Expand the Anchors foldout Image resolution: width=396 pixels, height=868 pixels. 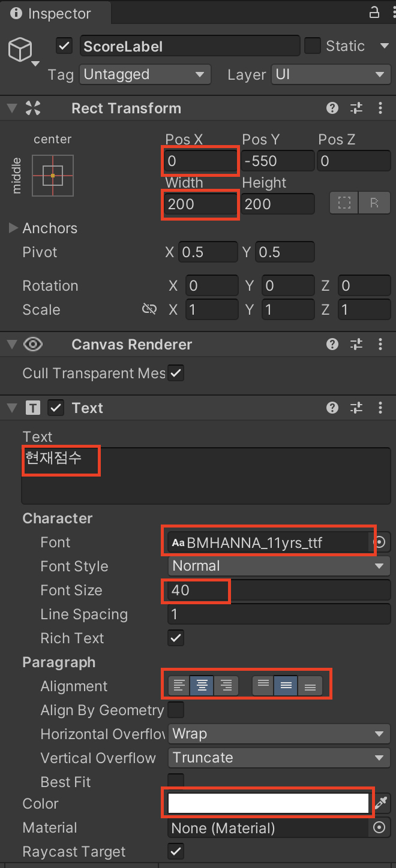[x=13, y=228]
